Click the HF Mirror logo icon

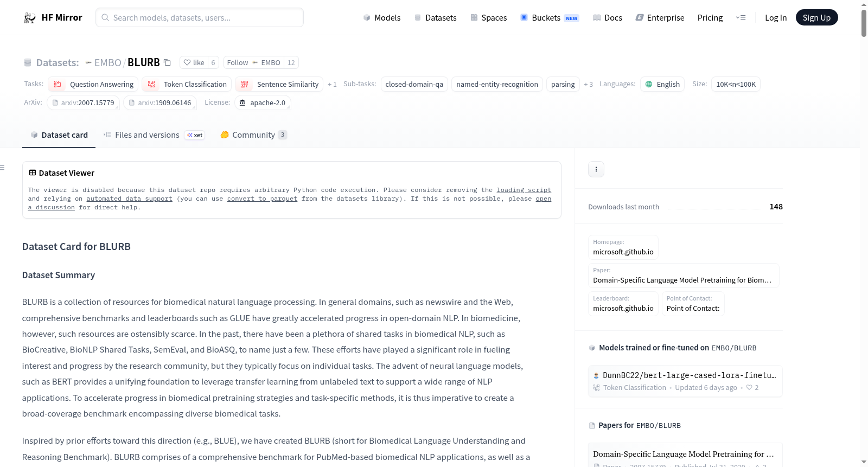click(30, 18)
